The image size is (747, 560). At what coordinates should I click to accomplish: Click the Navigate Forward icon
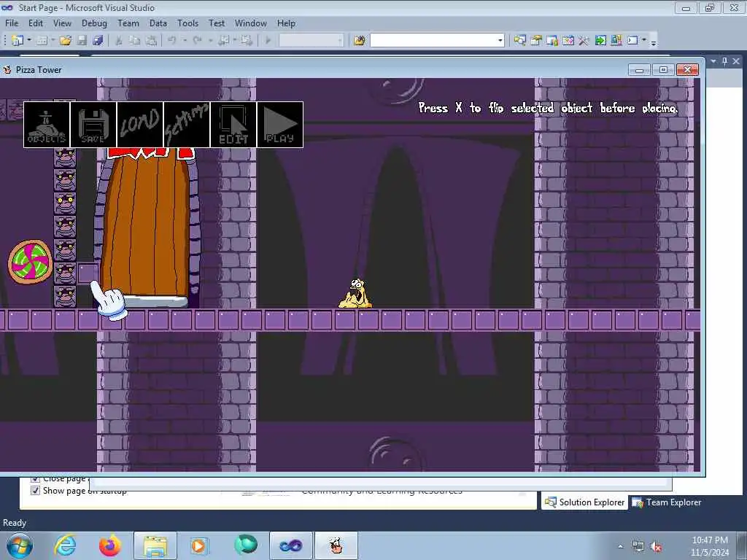coord(247,41)
